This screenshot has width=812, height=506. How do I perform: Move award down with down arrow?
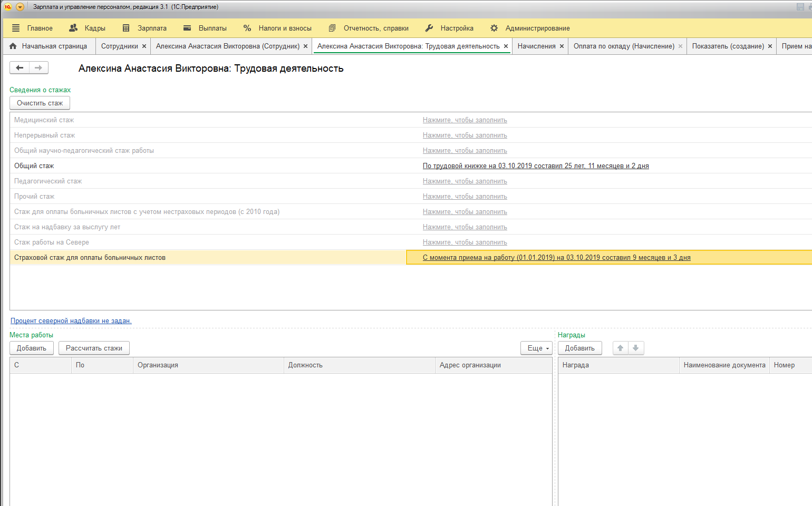[636, 348]
